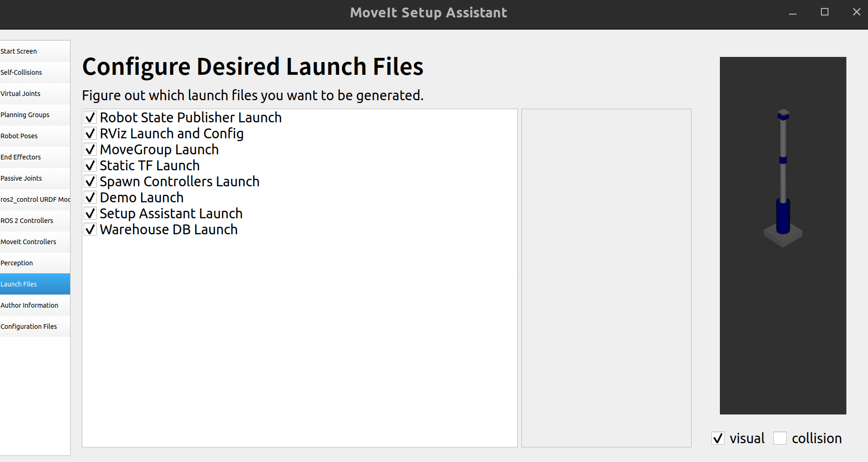Toggle Spawn Controllers Launch checkbox

[90, 182]
